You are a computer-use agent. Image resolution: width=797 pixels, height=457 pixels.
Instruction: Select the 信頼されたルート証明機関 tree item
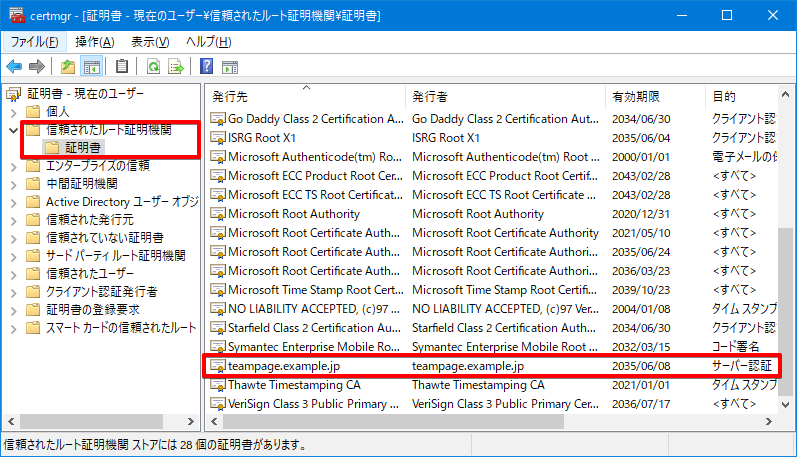tap(109, 130)
